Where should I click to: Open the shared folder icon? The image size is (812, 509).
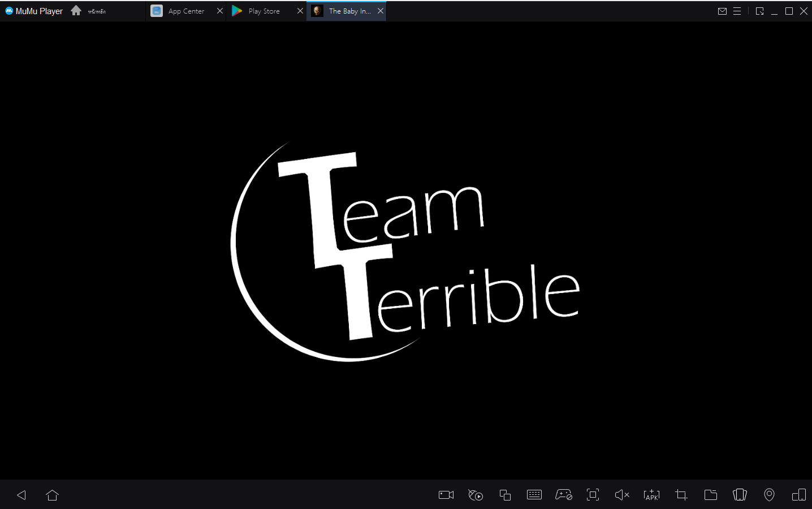[x=710, y=495]
